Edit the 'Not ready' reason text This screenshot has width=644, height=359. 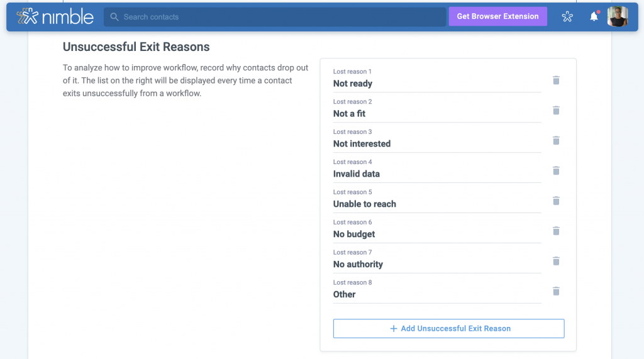[x=436, y=84]
